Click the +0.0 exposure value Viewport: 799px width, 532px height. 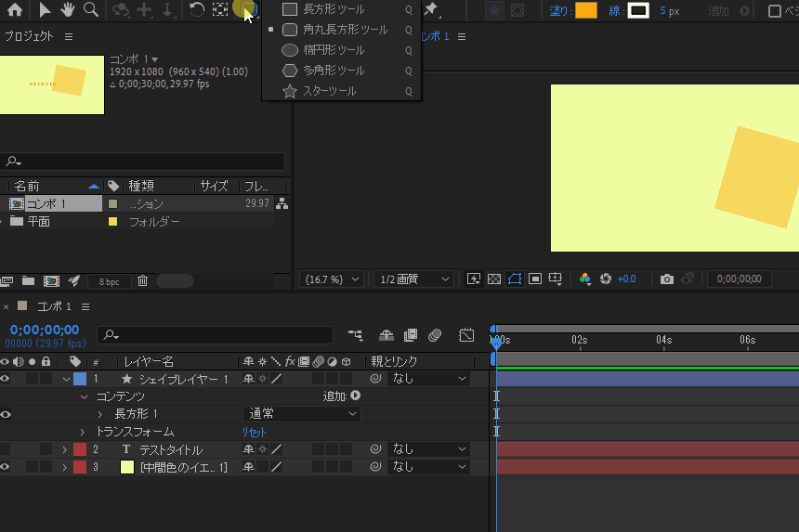click(x=627, y=279)
